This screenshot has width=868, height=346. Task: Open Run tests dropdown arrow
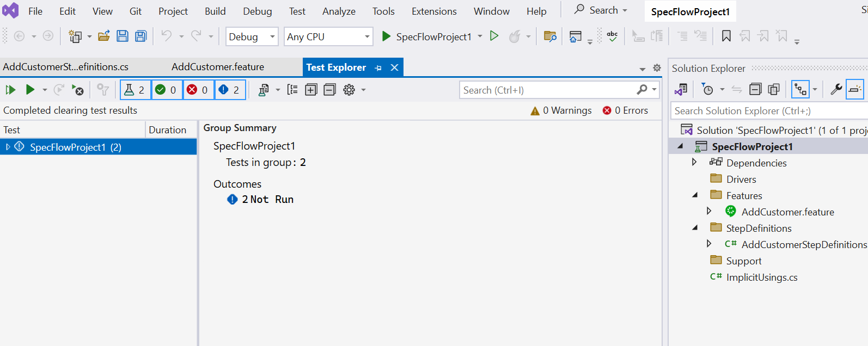[45, 90]
